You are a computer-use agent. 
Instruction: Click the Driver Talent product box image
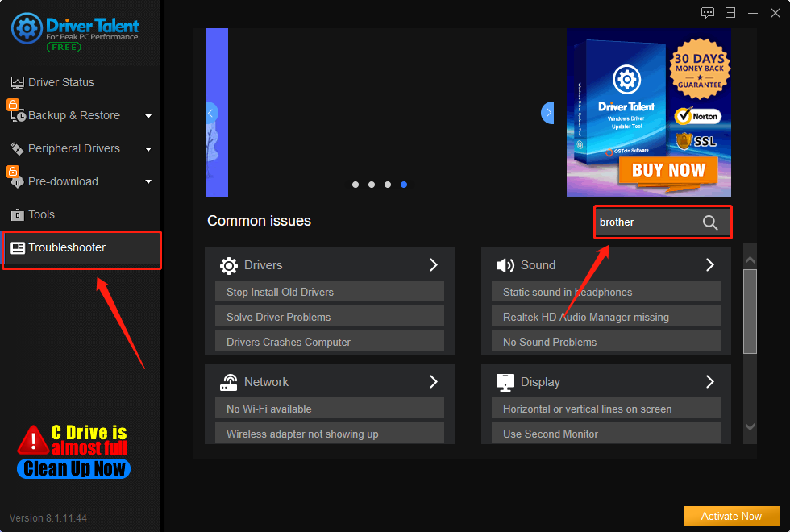point(621,103)
